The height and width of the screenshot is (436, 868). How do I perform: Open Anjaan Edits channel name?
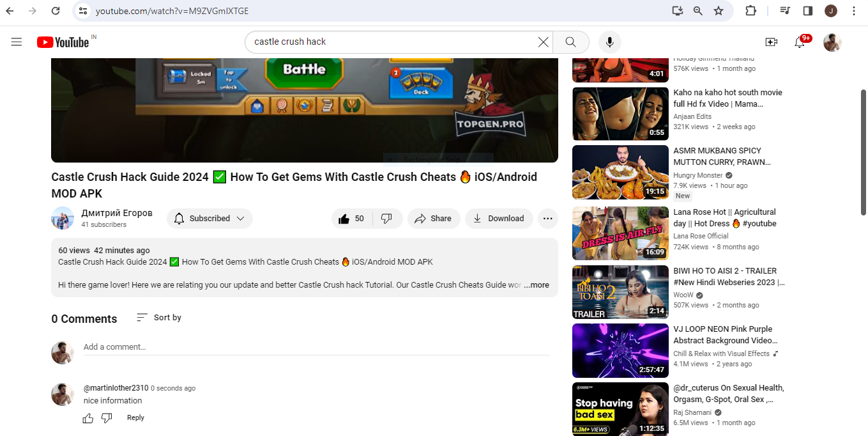pyautogui.click(x=692, y=116)
